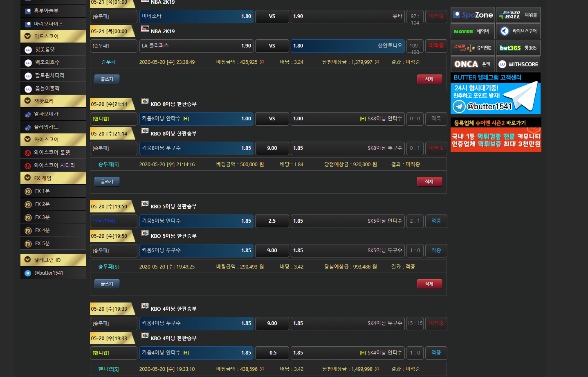Click 글쓰기 under the 23:38:49 bet slip
The image size is (588, 377).
point(107,79)
